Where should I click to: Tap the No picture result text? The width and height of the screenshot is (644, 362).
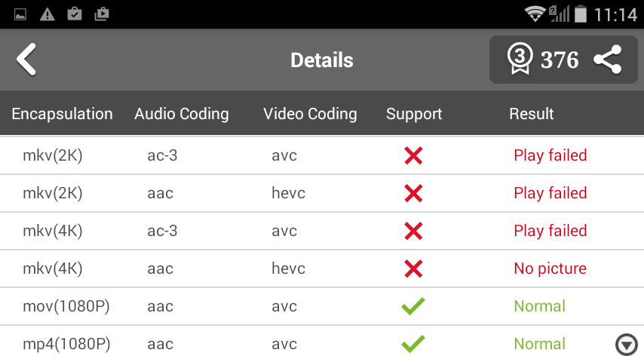(x=550, y=268)
